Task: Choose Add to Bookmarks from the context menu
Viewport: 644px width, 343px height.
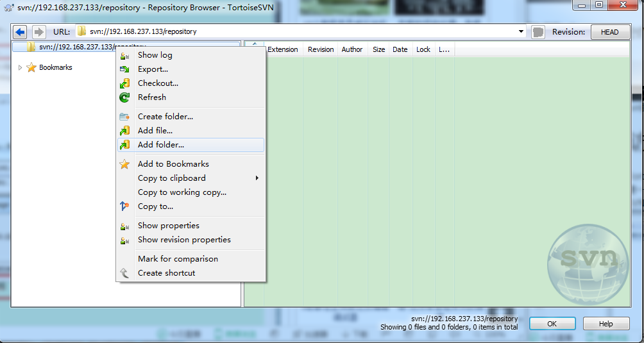Action: click(x=191, y=163)
